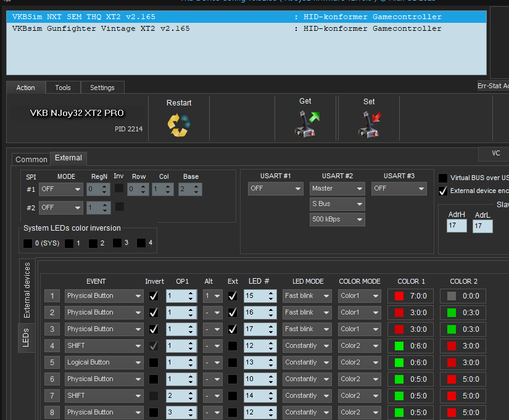The width and height of the screenshot is (509, 420).
Task: Toggle External device enable checkbox
Action: coord(443,191)
